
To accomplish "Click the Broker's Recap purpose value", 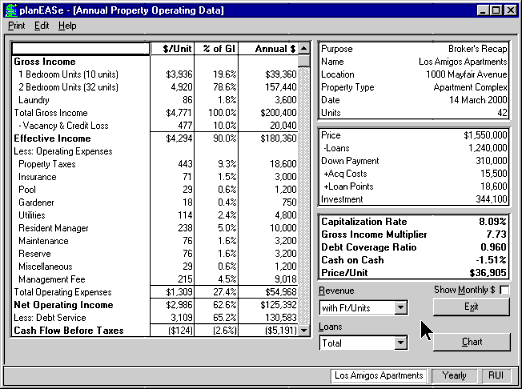I will pyautogui.click(x=478, y=49).
